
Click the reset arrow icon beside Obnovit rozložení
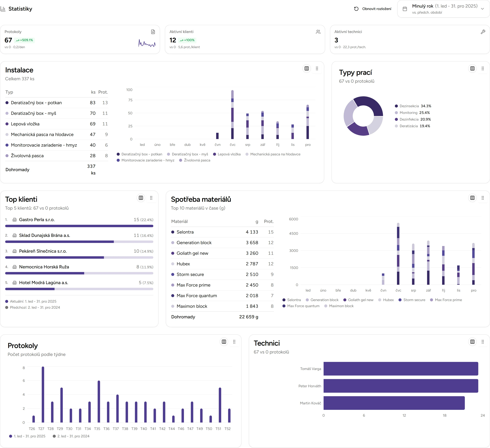click(x=356, y=8)
